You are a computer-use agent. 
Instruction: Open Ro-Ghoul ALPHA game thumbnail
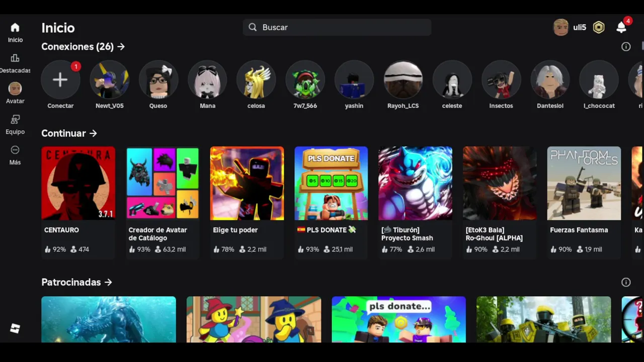click(x=500, y=184)
